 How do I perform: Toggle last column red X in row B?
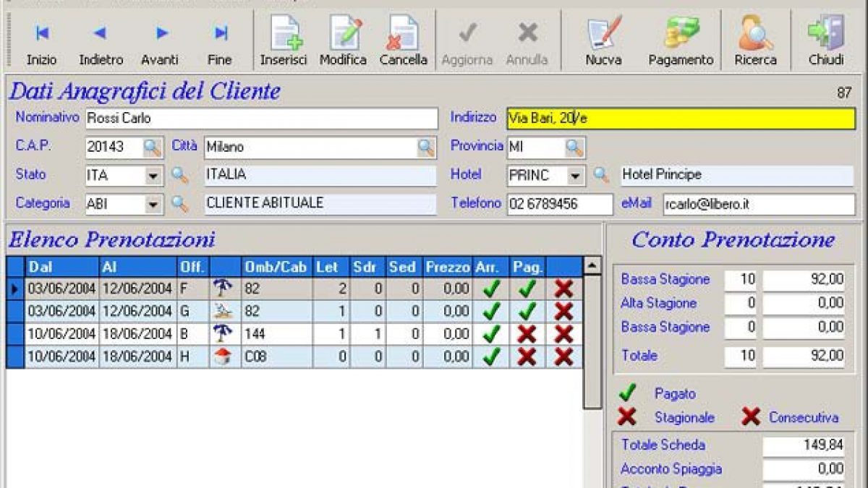pyautogui.click(x=564, y=334)
